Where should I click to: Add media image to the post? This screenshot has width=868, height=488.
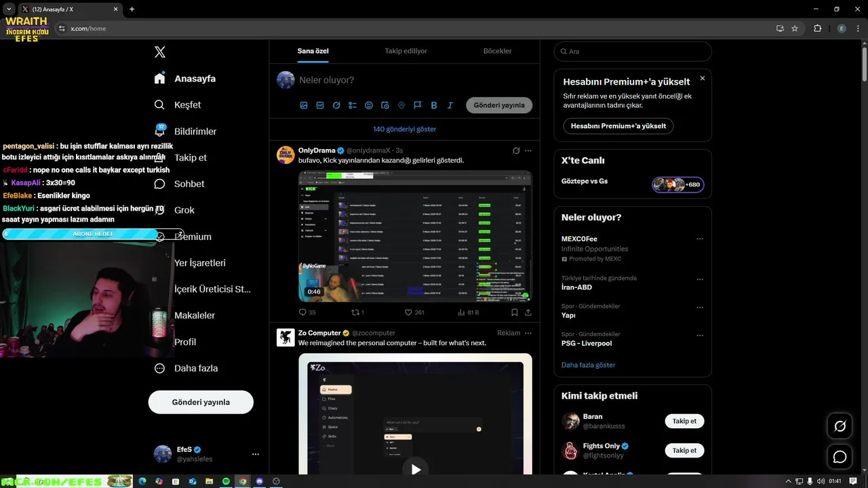click(x=304, y=105)
